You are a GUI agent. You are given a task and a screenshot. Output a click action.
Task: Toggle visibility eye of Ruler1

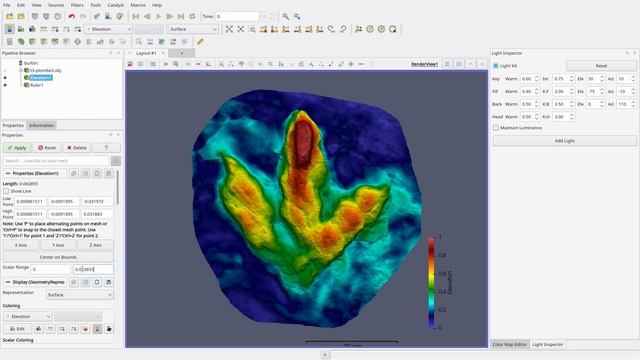[x=5, y=85]
